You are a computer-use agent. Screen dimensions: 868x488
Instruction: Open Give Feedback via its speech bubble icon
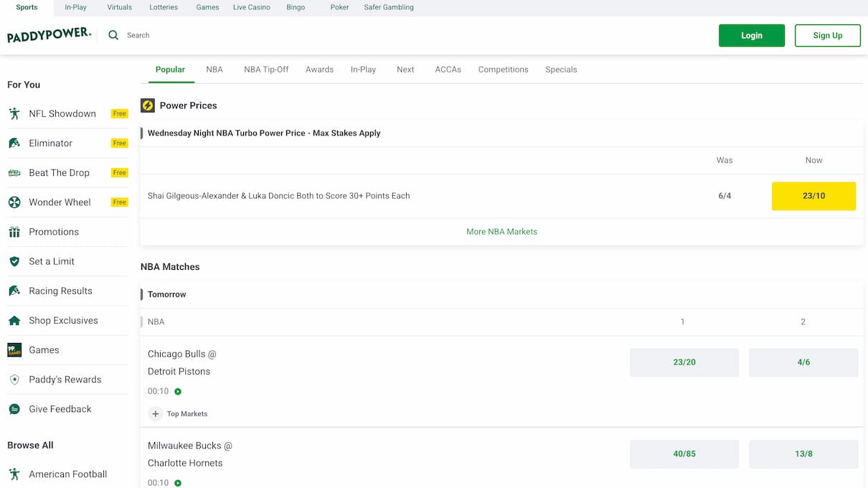(14, 408)
